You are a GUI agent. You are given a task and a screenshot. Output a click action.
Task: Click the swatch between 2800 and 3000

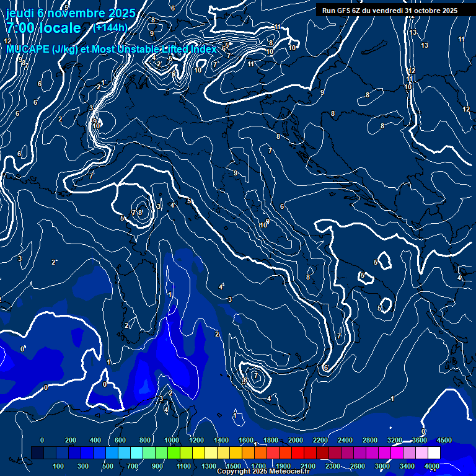pyautogui.click(x=372, y=452)
